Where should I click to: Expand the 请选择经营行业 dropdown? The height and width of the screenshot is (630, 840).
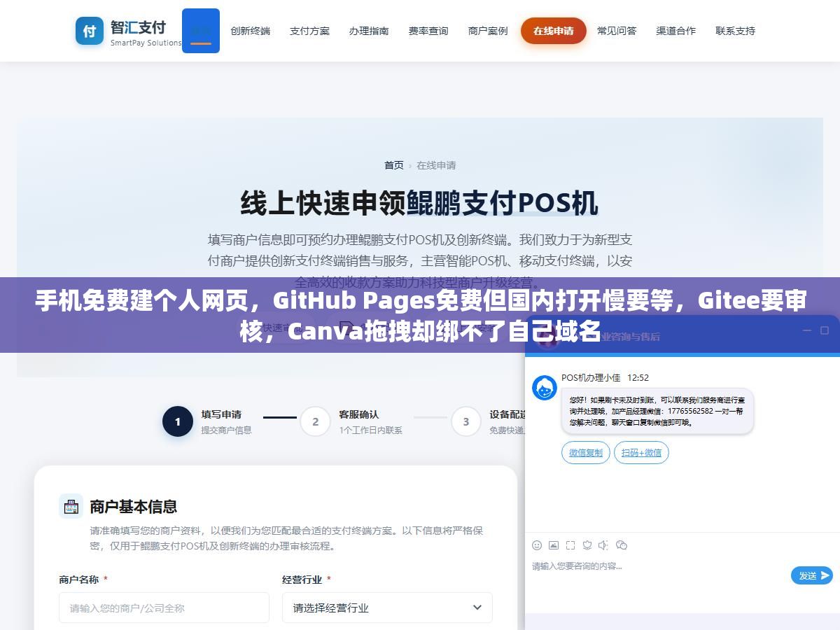pyautogui.click(x=387, y=608)
